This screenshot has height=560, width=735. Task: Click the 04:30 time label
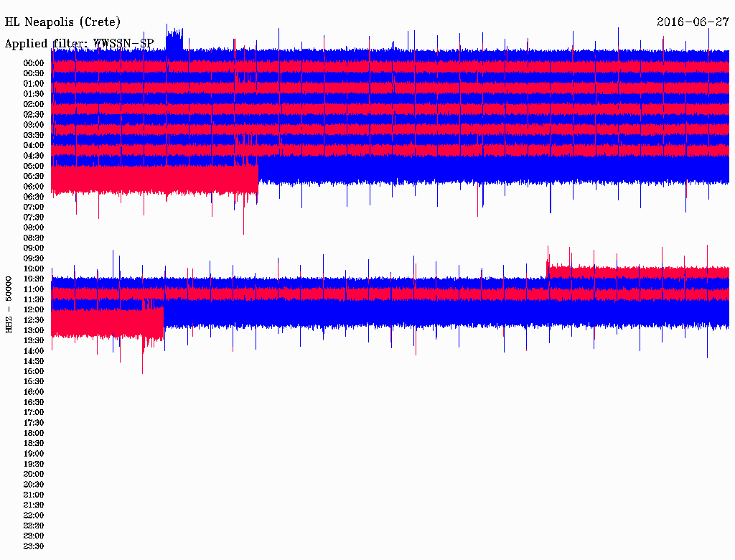click(x=34, y=156)
